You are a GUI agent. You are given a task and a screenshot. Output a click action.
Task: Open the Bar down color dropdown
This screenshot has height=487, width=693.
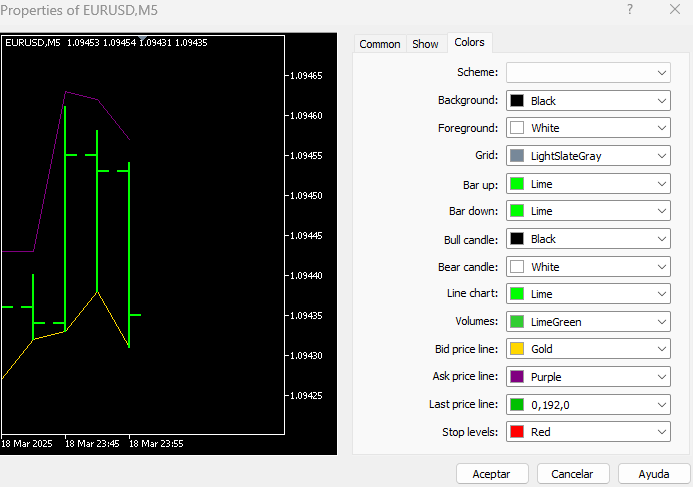pos(588,211)
